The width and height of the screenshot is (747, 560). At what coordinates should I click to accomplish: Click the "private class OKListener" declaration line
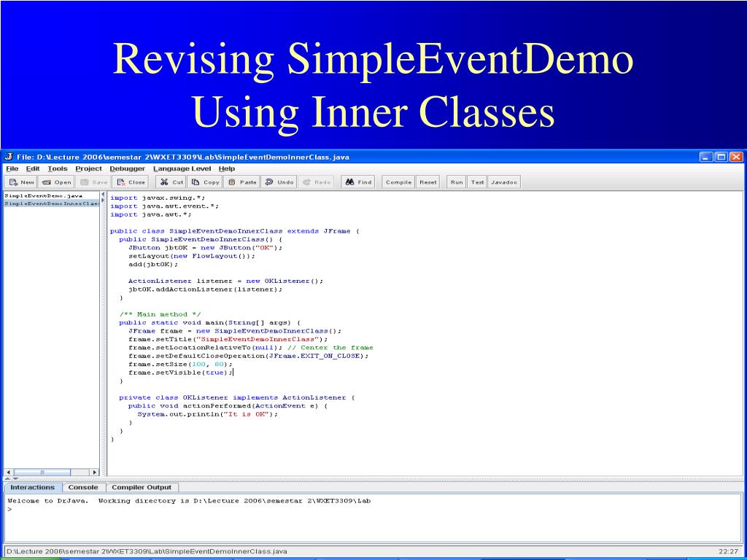tap(237, 397)
